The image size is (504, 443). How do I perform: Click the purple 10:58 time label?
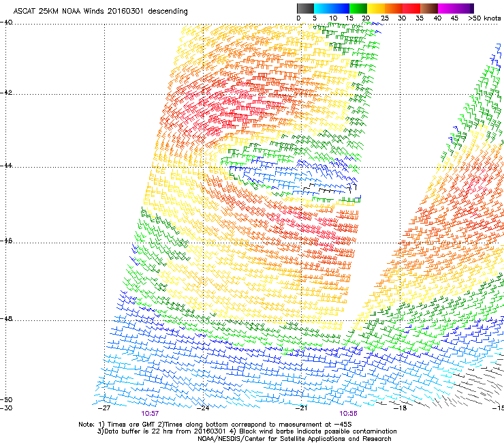[x=349, y=414]
